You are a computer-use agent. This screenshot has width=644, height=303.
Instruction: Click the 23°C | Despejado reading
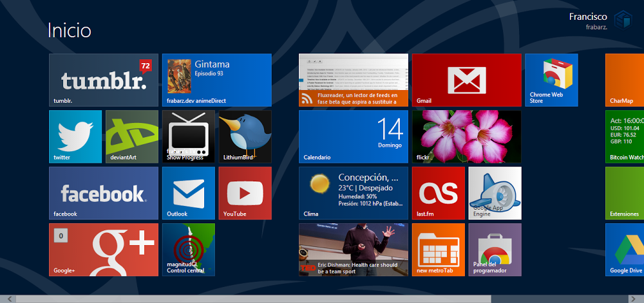[x=366, y=188]
